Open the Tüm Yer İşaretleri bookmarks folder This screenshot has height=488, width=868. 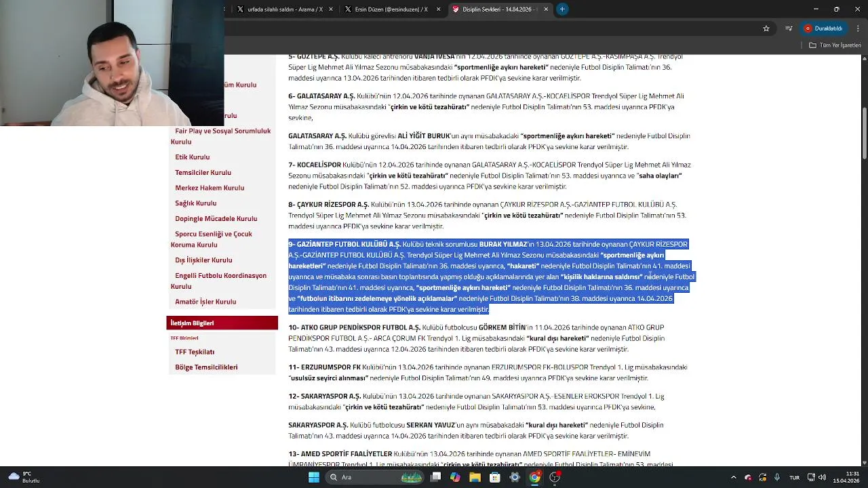point(835,45)
